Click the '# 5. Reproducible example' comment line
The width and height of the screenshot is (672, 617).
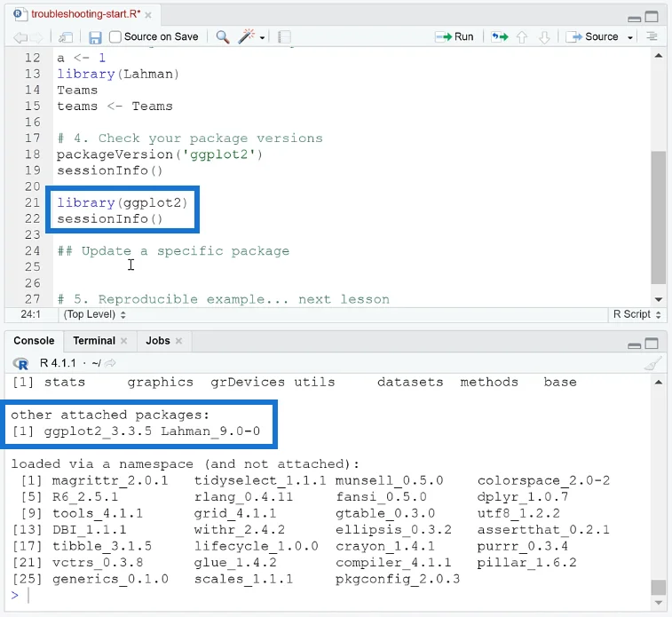click(223, 299)
